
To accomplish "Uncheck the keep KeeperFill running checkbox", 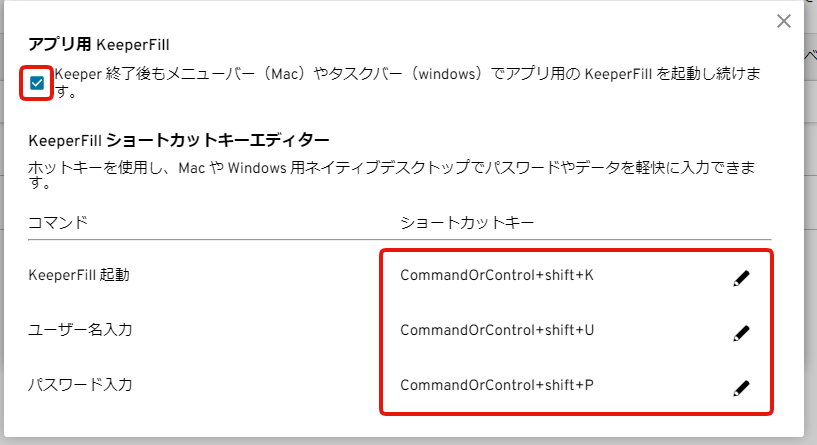I will (x=37, y=83).
